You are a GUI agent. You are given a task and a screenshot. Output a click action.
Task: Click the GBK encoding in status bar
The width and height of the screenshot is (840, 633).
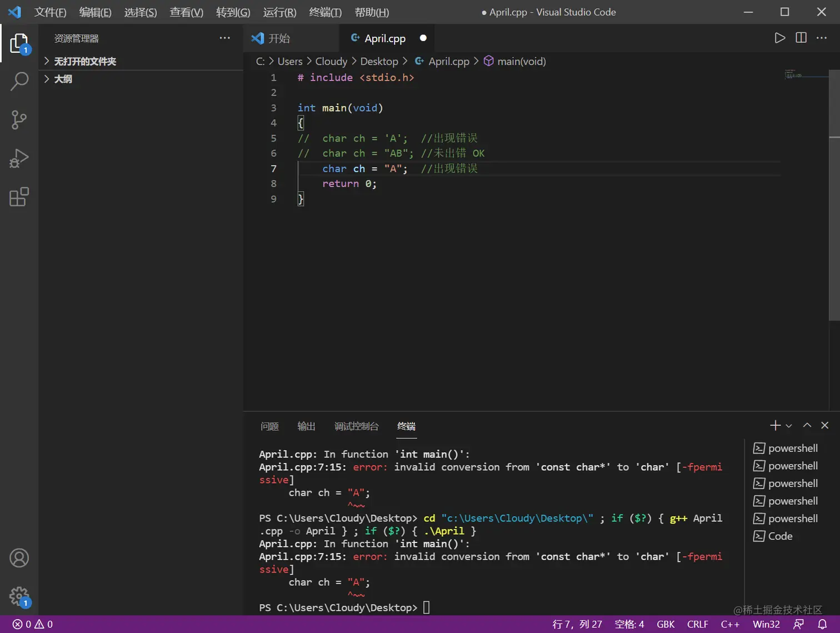pyautogui.click(x=665, y=624)
